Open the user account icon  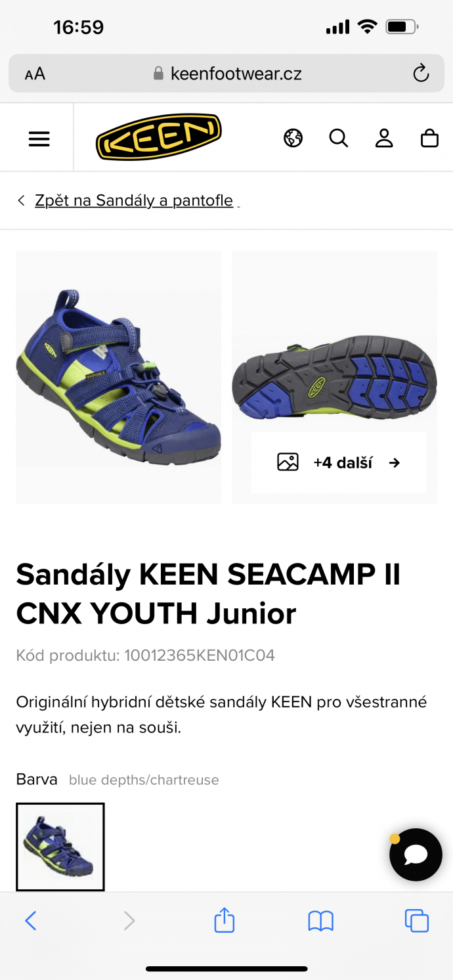(384, 138)
